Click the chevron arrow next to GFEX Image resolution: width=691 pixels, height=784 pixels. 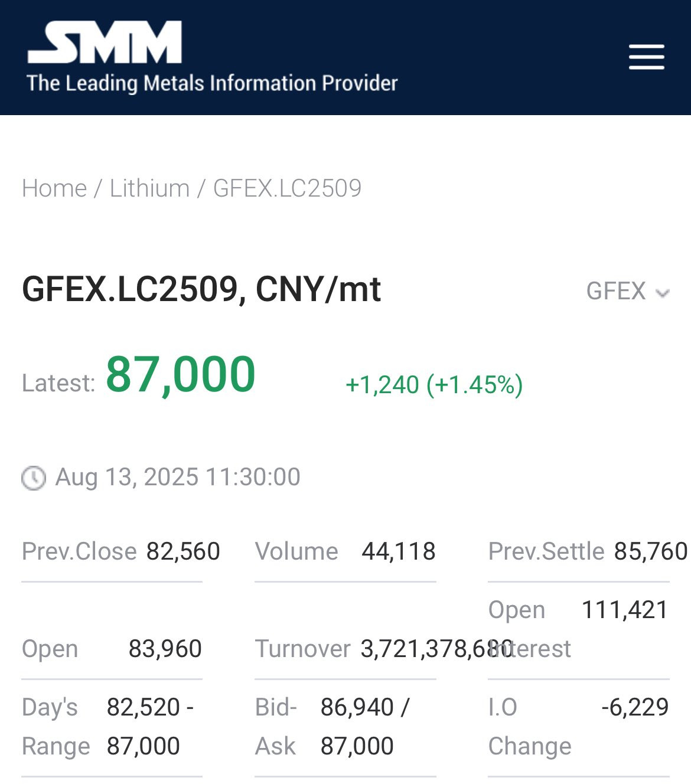[663, 293]
